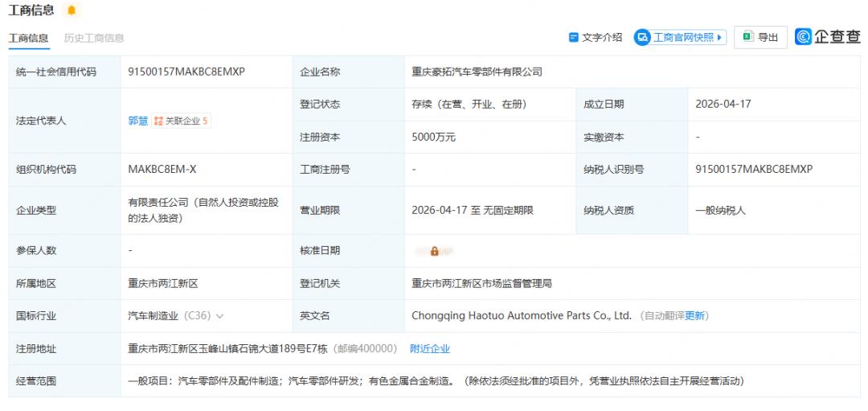Click 文字介绍 text link

coord(602,38)
